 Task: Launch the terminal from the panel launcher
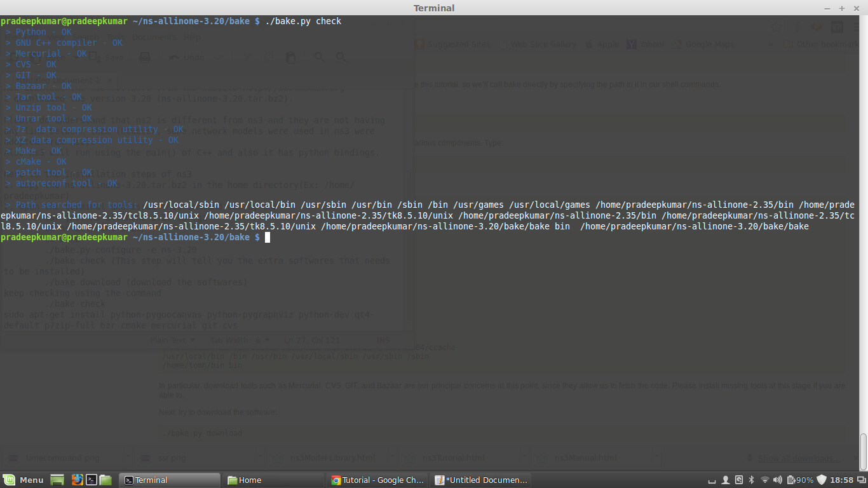(x=92, y=480)
